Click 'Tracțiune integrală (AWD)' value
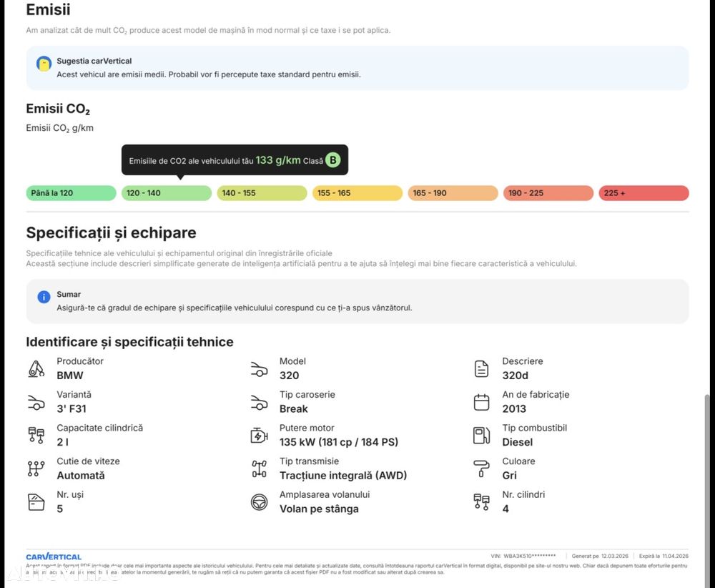 pos(343,475)
